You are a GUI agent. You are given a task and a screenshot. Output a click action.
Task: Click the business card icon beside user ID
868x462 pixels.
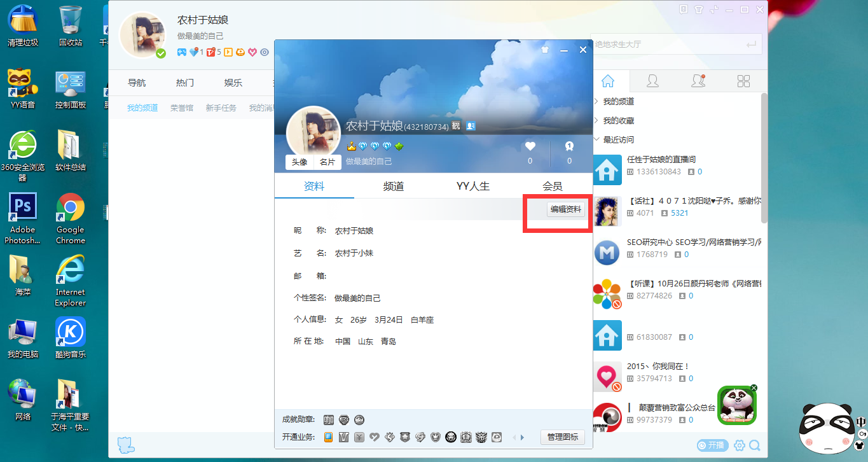[x=471, y=126]
